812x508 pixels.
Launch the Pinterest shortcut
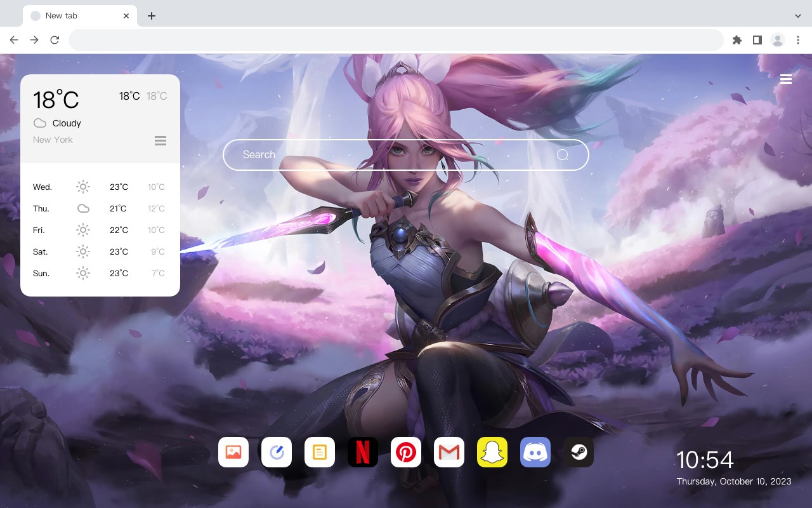(406, 452)
